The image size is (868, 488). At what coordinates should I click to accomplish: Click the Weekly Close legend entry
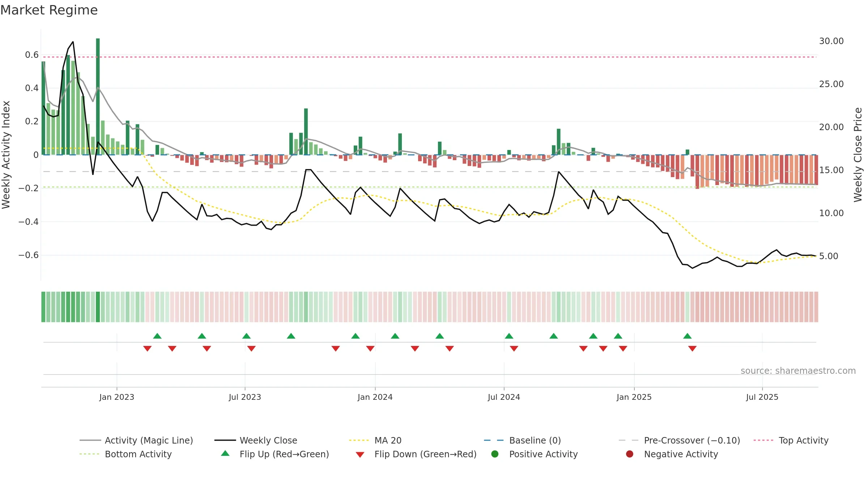click(x=256, y=440)
